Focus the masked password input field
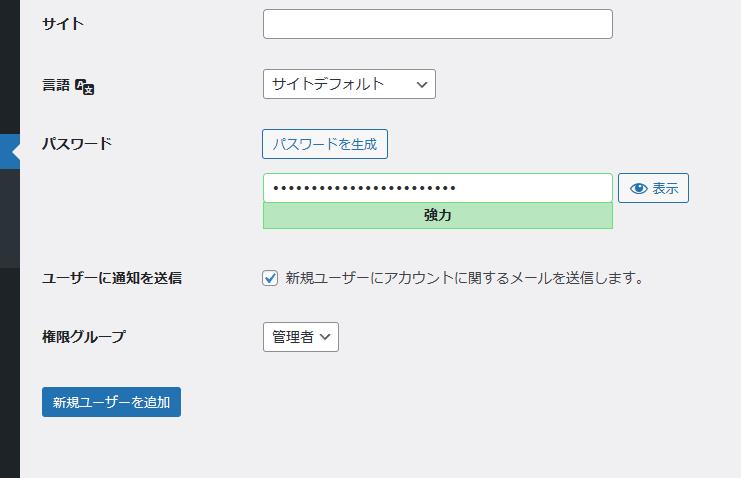 [437, 188]
